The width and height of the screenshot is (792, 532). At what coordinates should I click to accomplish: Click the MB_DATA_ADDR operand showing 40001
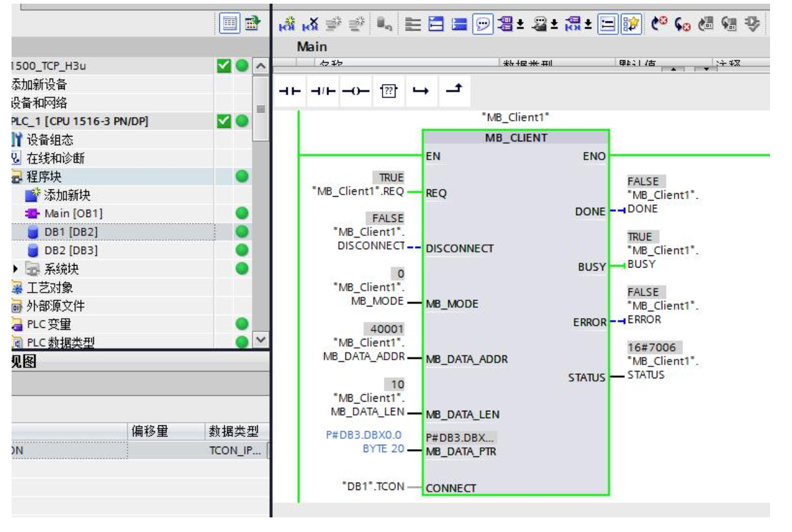(x=364, y=350)
